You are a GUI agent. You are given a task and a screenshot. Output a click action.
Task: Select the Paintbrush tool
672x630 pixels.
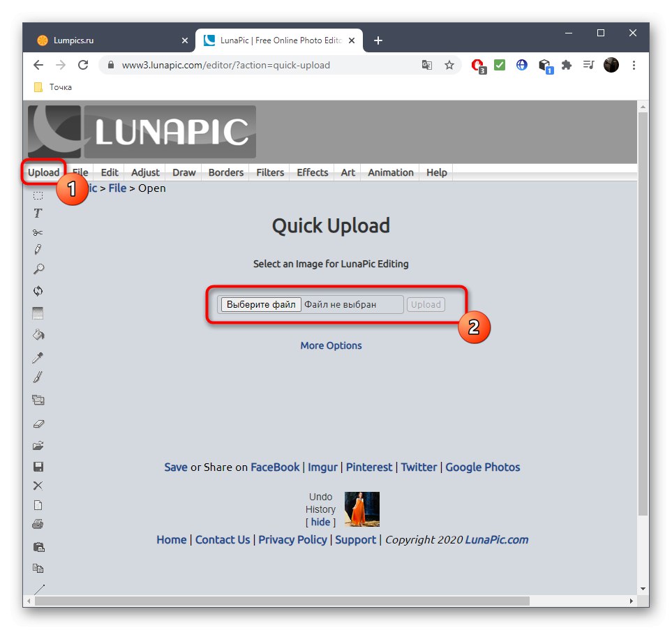(38, 377)
